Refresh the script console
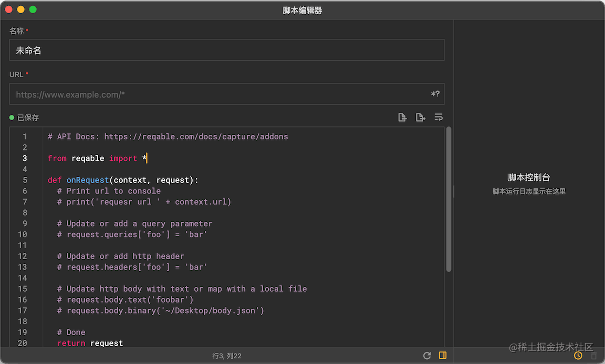605x364 pixels. [427, 356]
